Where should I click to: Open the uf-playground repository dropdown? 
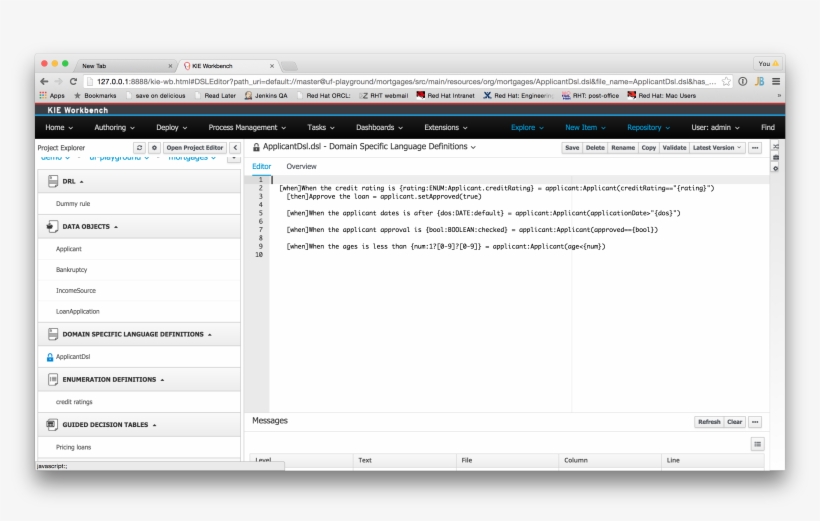tap(119, 157)
